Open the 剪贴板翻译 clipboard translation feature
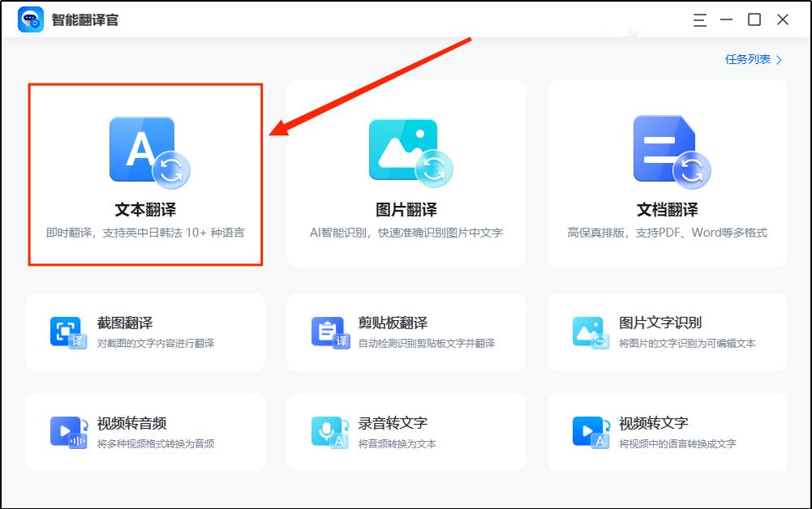Screen dimensions: 812x509 tap(406, 335)
